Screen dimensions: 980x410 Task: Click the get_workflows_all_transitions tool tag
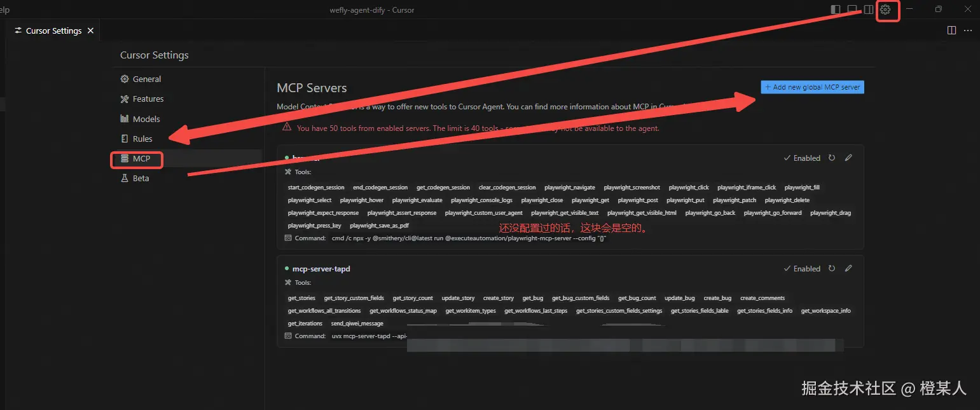[324, 311]
